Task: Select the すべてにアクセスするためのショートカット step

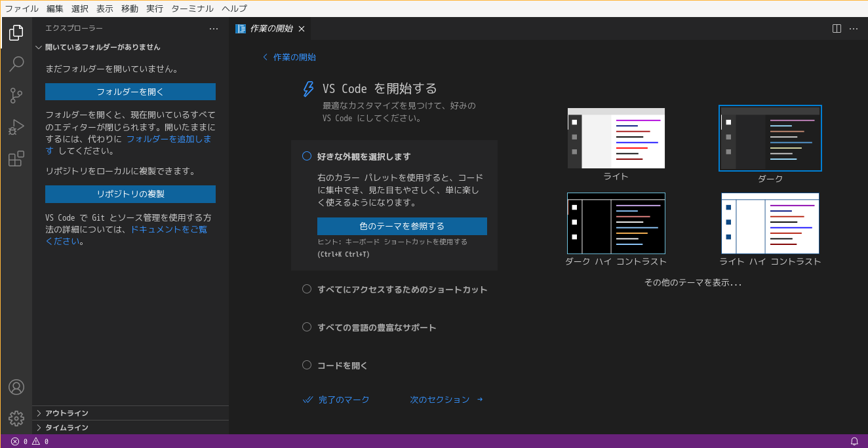Action: (395, 289)
